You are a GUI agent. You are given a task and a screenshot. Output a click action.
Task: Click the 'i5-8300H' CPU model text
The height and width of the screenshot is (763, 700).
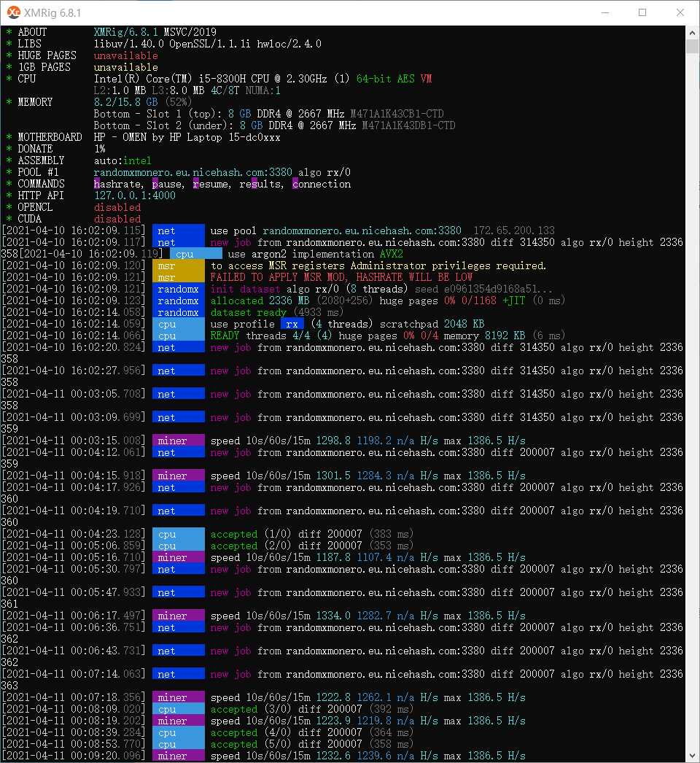[222, 79]
